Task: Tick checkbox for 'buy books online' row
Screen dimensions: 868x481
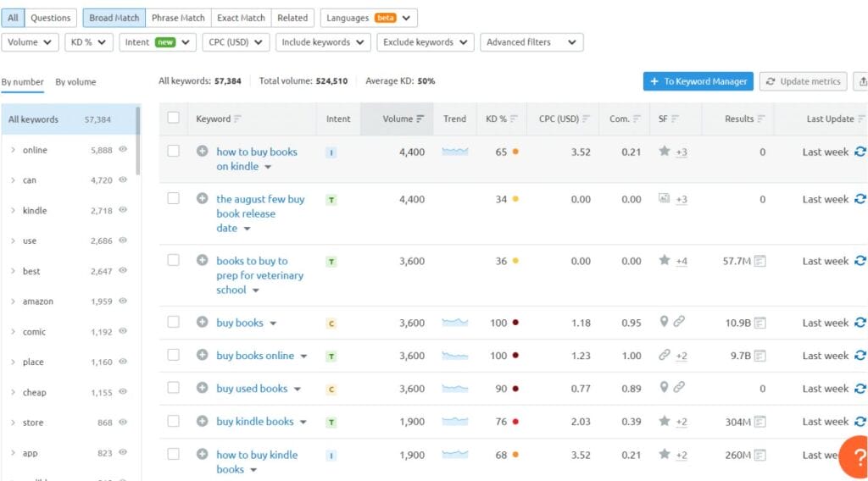Action: coord(173,355)
